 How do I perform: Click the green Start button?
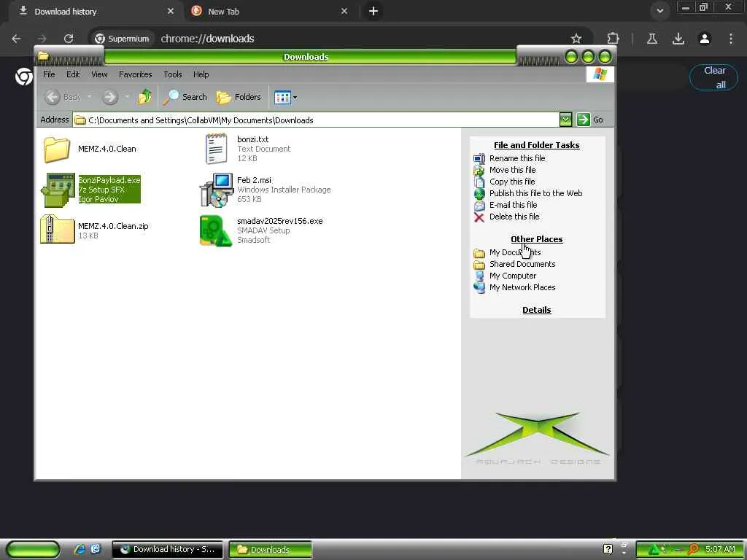click(x=33, y=550)
